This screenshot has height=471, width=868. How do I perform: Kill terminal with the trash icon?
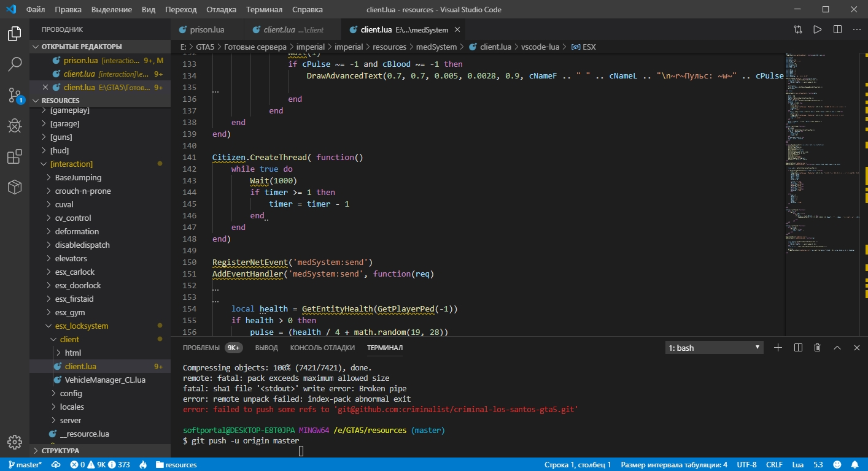(x=817, y=348)
